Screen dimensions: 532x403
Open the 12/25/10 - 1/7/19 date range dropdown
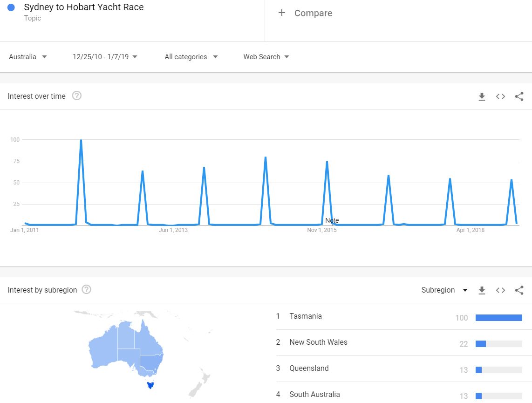coord(105,57)
